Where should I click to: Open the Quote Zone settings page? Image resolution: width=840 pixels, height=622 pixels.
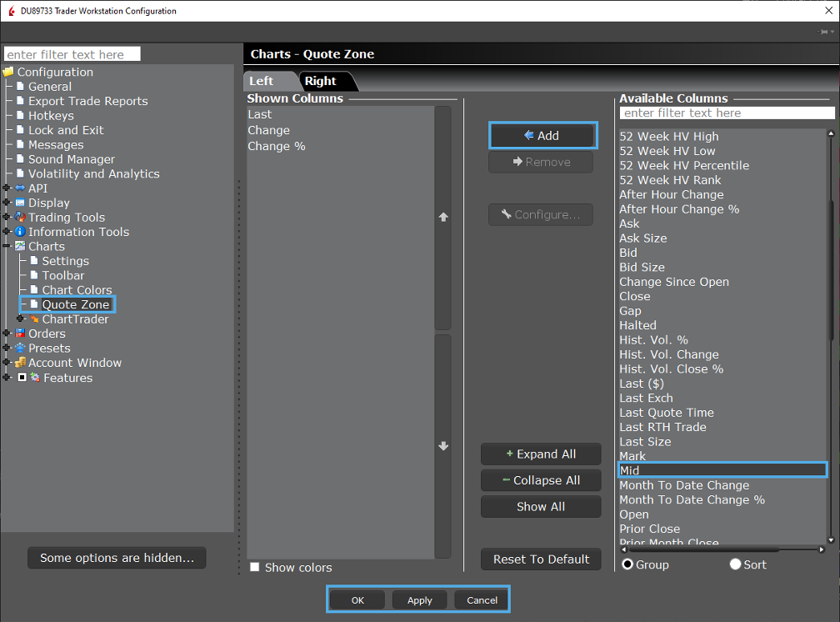click(x=76, y=304)
